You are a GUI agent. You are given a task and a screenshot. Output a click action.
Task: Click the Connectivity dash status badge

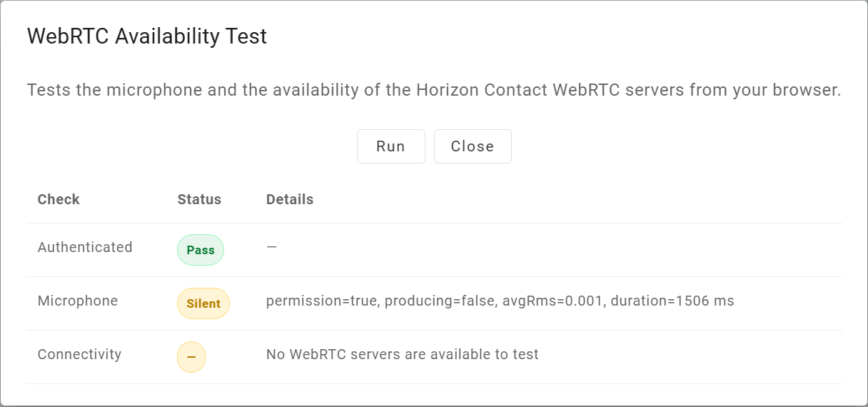(191, 357)
